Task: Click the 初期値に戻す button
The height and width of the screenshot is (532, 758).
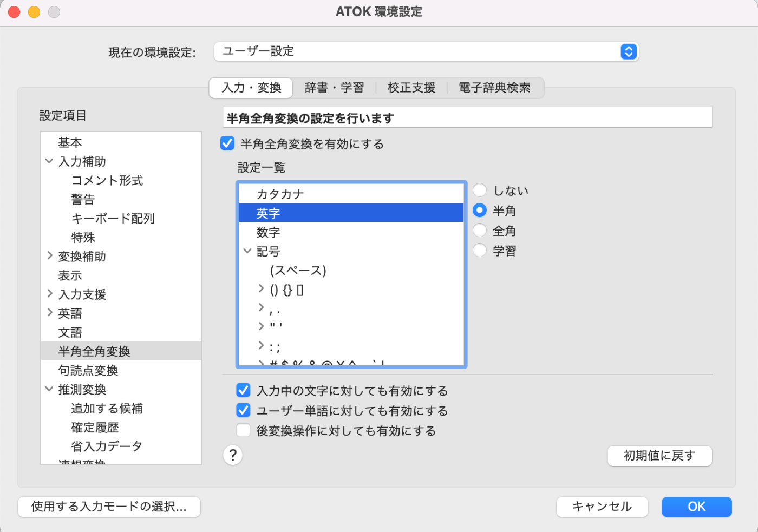Action: pyautogui.click(x=659, y=456)
